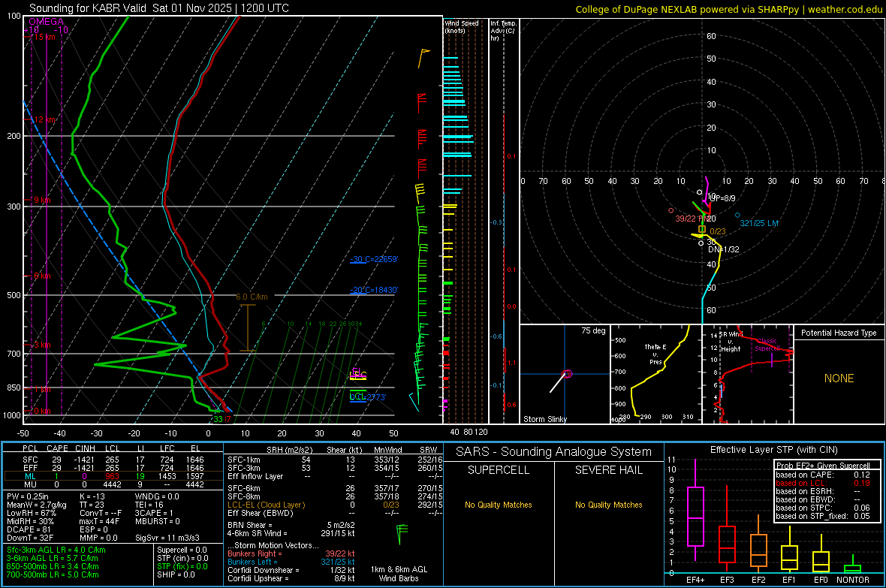Image resolution: width=886 pixels, height=588 pixels.
Task: Click the yellow wind flag barb atop the skew-T
Action: pos(423,59)
